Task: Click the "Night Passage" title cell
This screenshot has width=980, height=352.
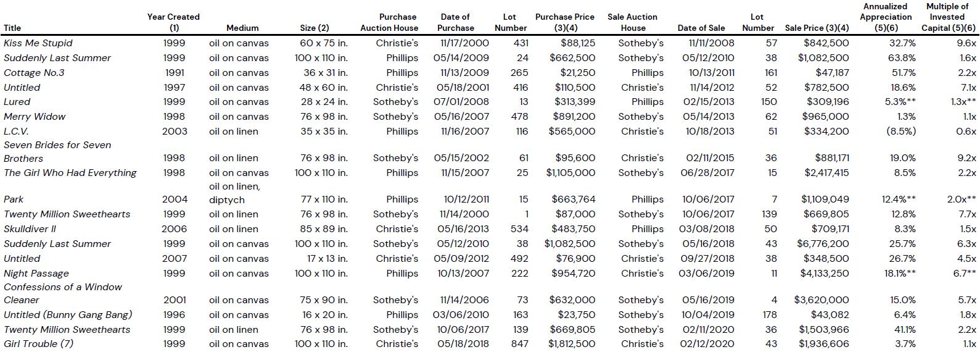Action: [x=36, y=274]
